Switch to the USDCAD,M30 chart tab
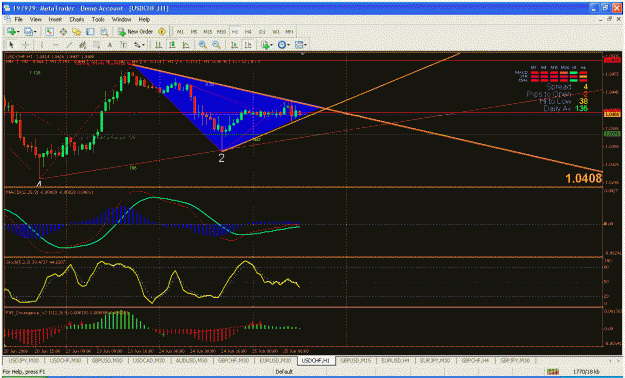Viewport: 625px width, 378px height. (149, 360)
